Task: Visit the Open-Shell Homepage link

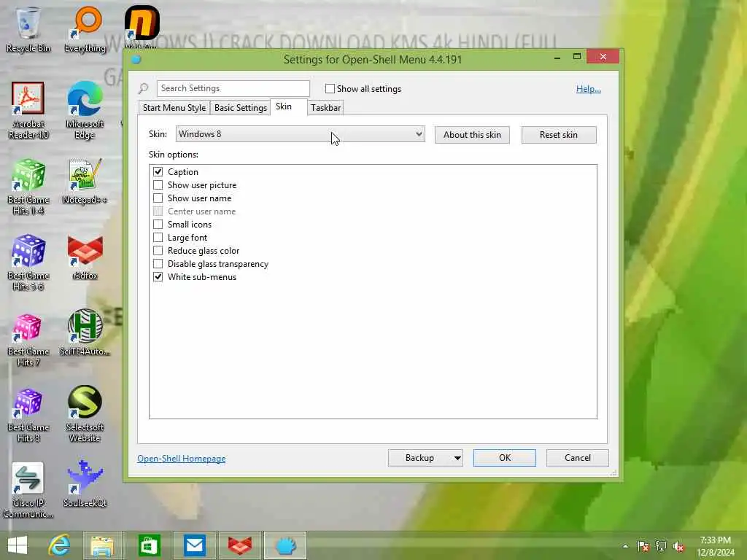Action: tap(182, 459)
